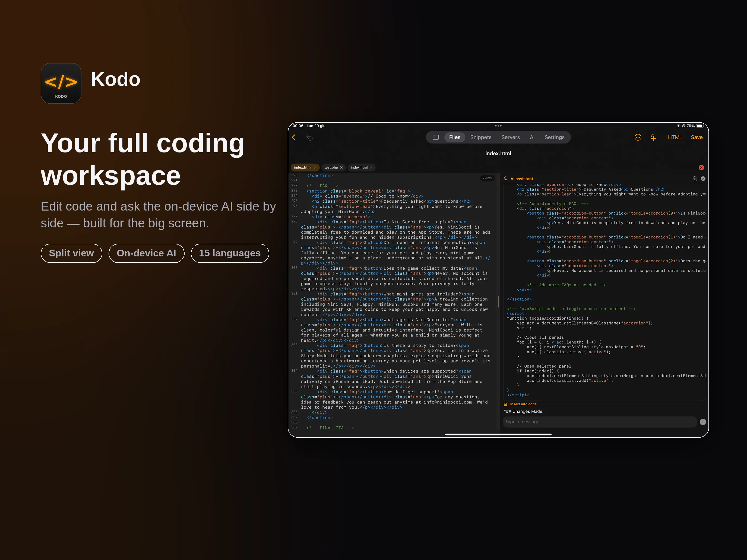Open the more options ellipsis circle
The width and height of the screenshot is (747, 560).
[x=638, y=137]
